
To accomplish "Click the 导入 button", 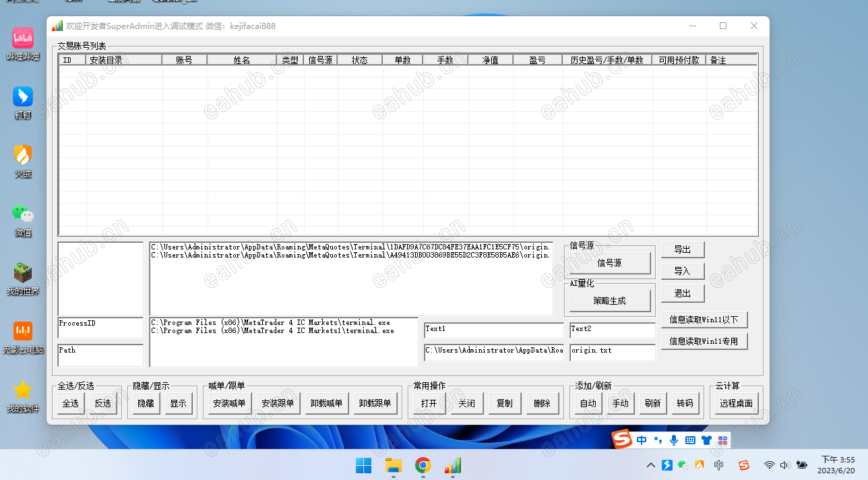I will (683, 271).
